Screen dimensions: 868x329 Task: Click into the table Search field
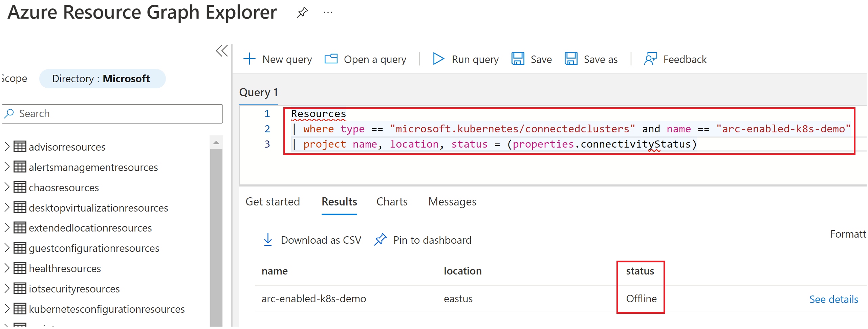point(113,114)
